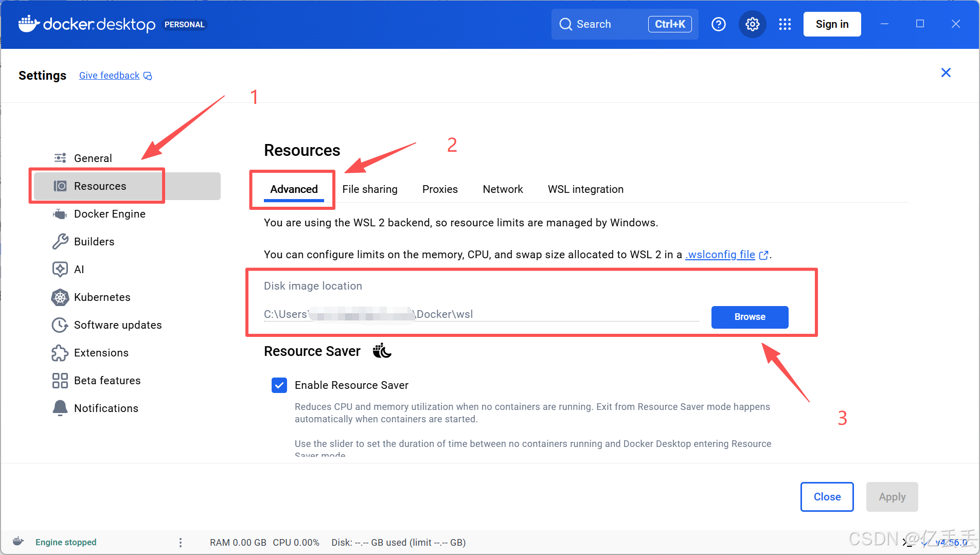Click the Extensions puzzle icon
This screenshot has height=555, width=980.
pos(60,353)
